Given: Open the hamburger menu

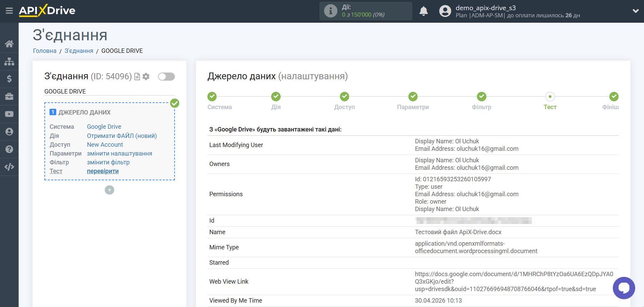Looking at the screenshot, I should (9, 11).
